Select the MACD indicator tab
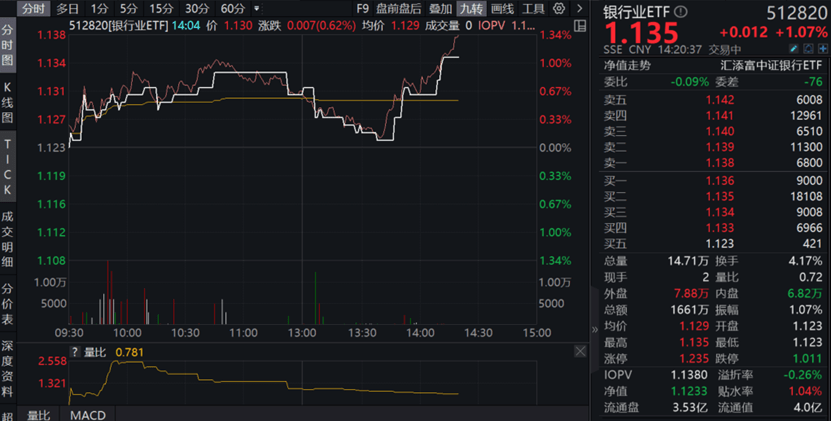This screenshot has width=831, height=421. point(90,414)
